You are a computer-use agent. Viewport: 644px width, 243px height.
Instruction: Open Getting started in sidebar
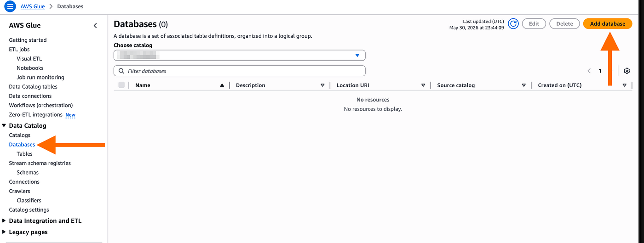(x=28, y=40)
